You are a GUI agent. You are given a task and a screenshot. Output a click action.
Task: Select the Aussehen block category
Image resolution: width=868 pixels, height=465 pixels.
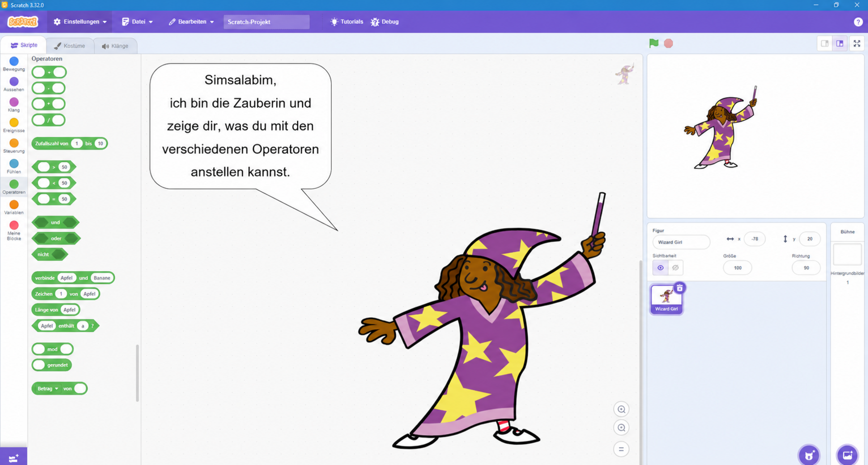point(14,84)
